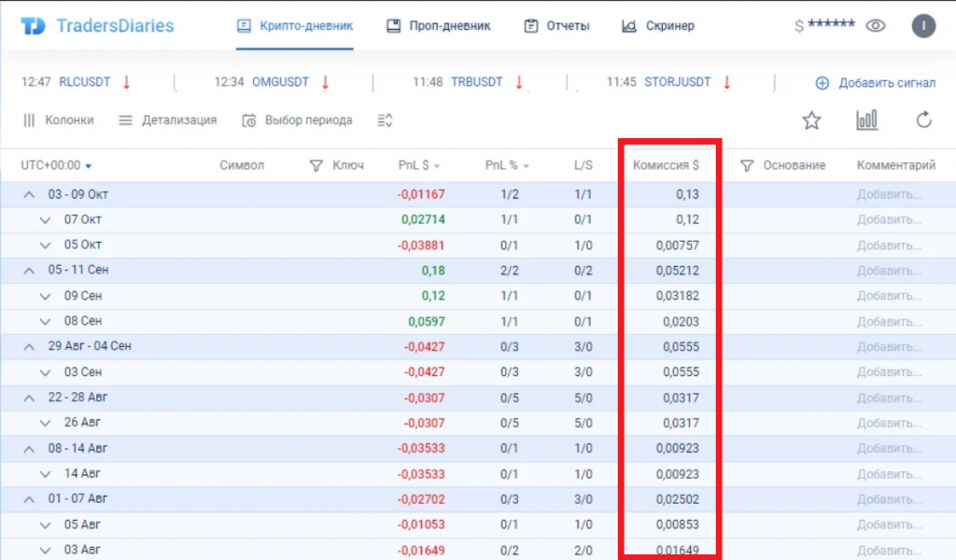Image resolution: width=956 pixels, height=560 pixels.
Task: Select commission value 0,00757
Action: pos(678,245)
